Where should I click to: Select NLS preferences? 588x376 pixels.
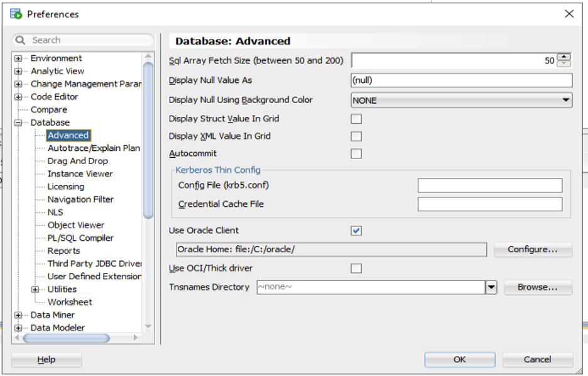(x=55, y=213)
